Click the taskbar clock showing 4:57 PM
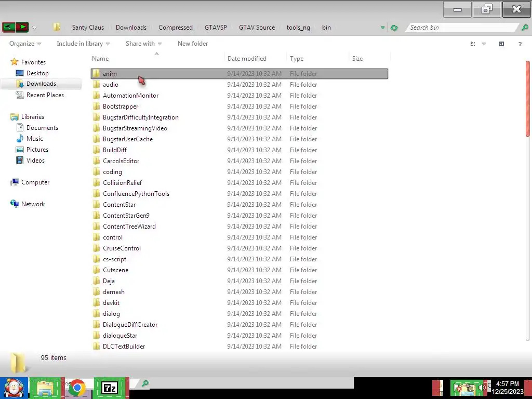The height and width of the screenshot is (399, 532). [508, 388]
